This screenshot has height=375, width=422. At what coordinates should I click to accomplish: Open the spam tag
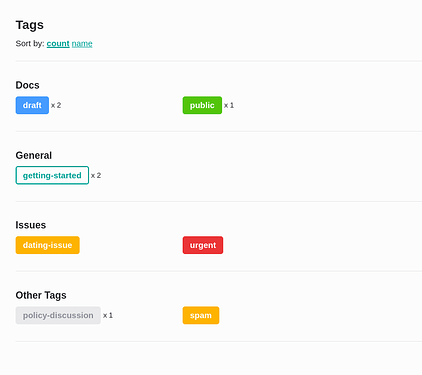click(x=201, y=315)
